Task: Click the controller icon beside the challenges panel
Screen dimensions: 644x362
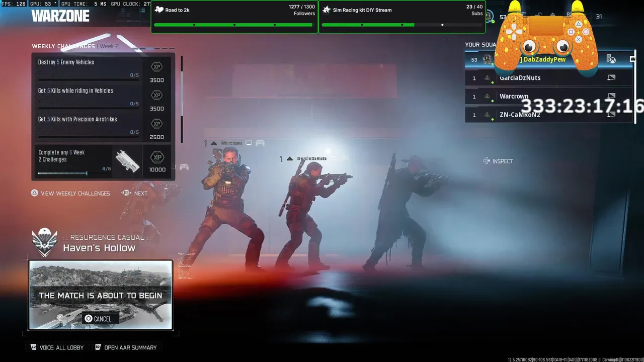Action: (x=184, y=167)
